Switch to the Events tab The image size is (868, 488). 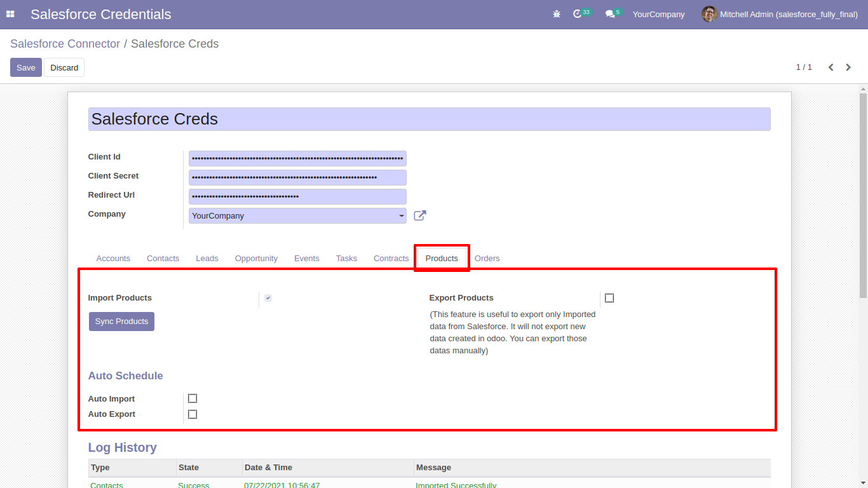tap(307, 259)
